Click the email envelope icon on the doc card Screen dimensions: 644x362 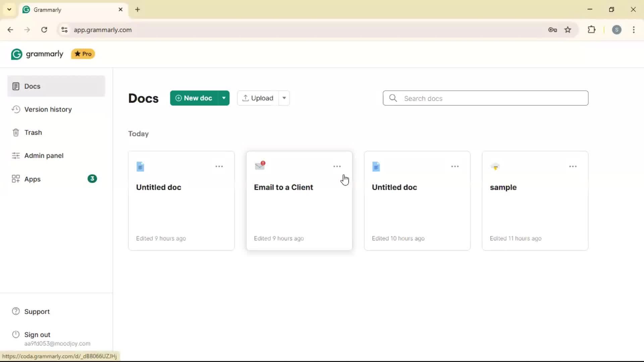pyautogui.click(x=260, y=166)
